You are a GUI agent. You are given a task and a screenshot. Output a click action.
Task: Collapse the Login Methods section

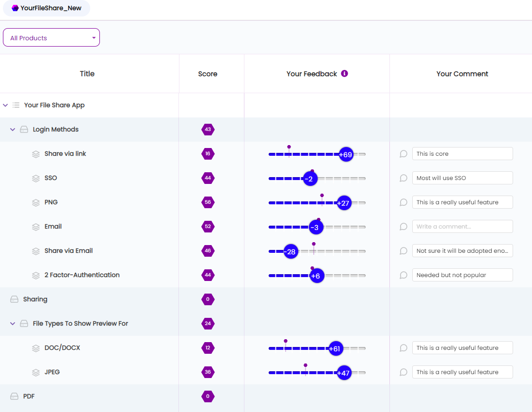pyautogui.click(x=13, y=130)
